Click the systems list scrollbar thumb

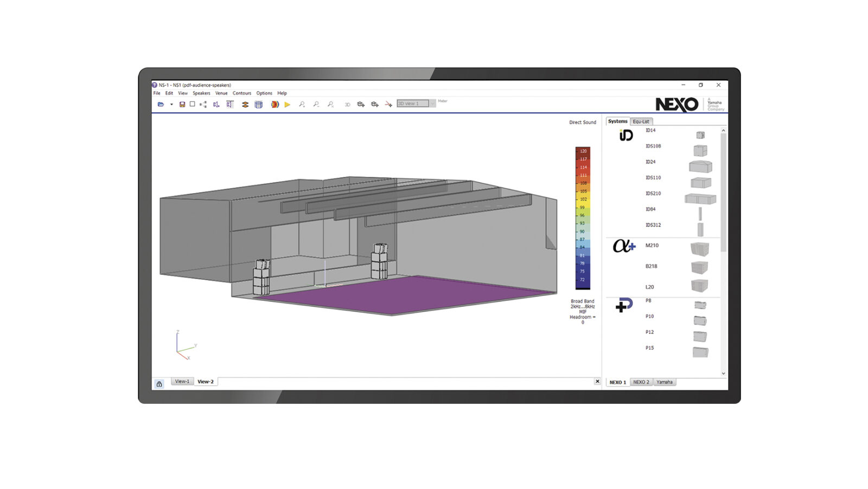[723, 192]
